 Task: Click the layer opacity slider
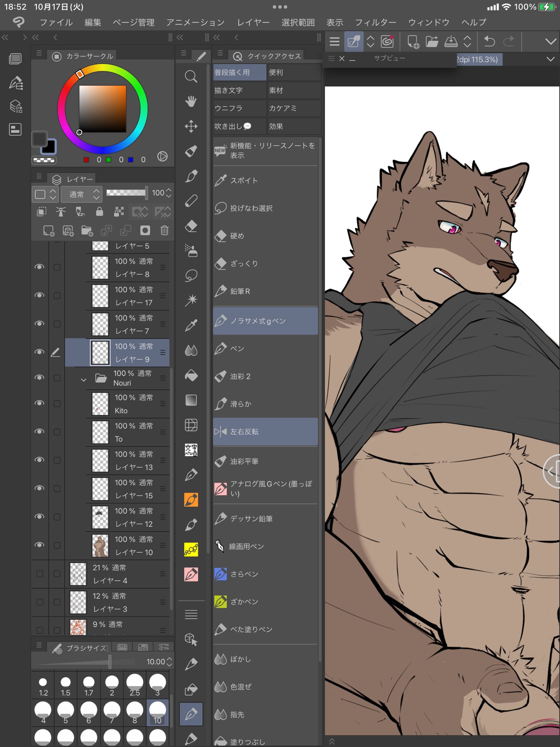(126, 193)
